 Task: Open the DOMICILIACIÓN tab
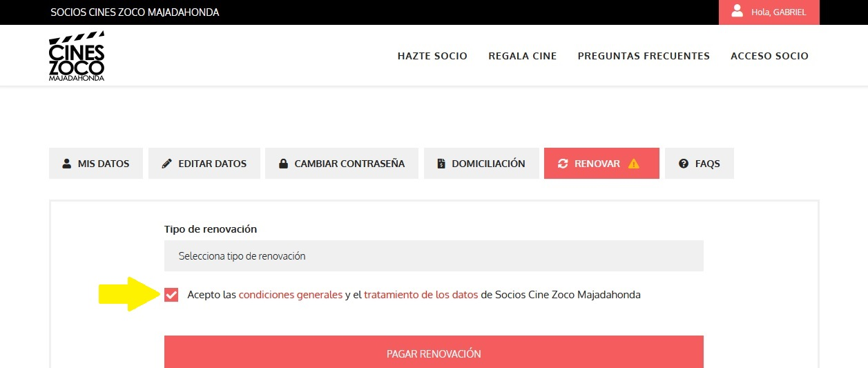[481, 164]
